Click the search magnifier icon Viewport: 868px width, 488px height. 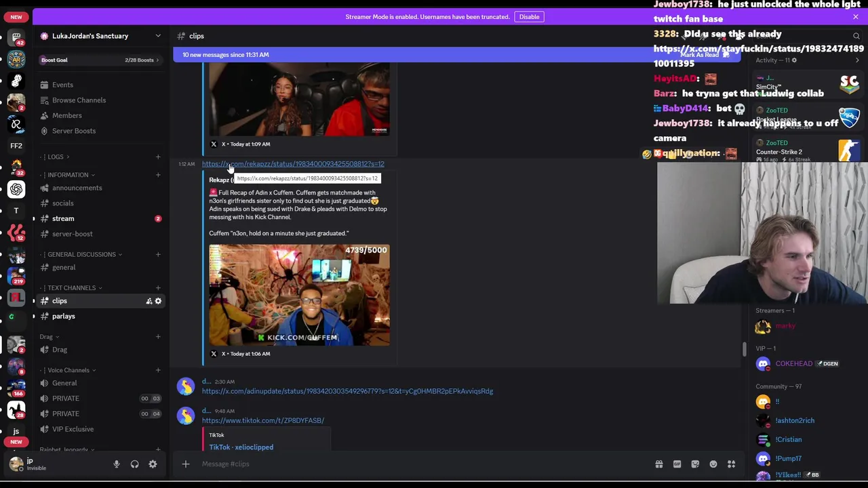pyautogui.click(x=856, y=36)
